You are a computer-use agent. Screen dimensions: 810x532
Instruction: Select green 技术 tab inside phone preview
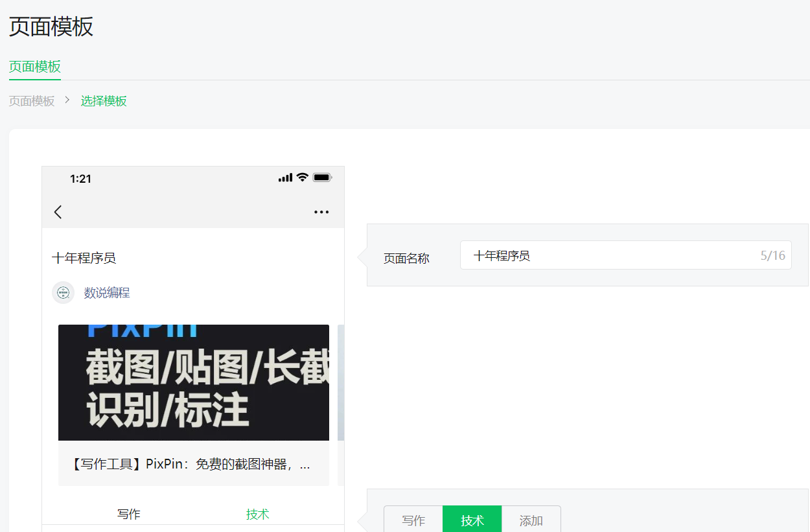[257, 514]
